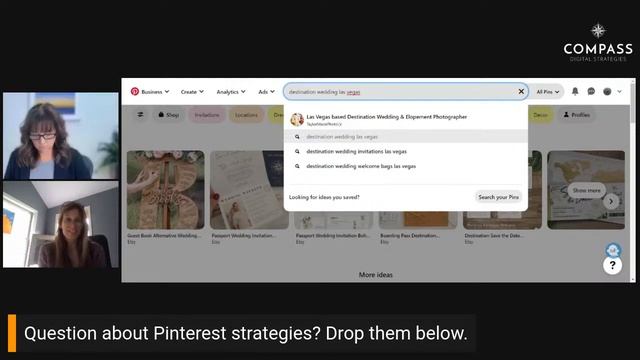Click the top webcam video of woman with glasses
This screenshot has height=360, width=640.
61,136
